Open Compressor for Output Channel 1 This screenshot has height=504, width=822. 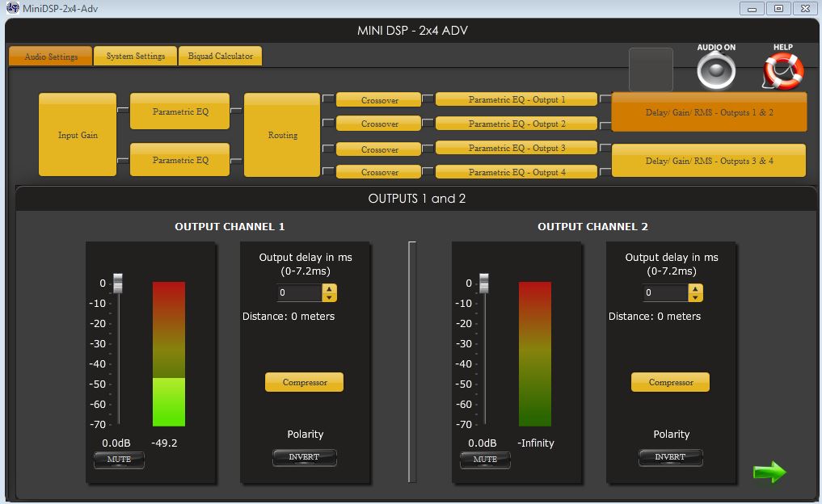tap(304, 382)
